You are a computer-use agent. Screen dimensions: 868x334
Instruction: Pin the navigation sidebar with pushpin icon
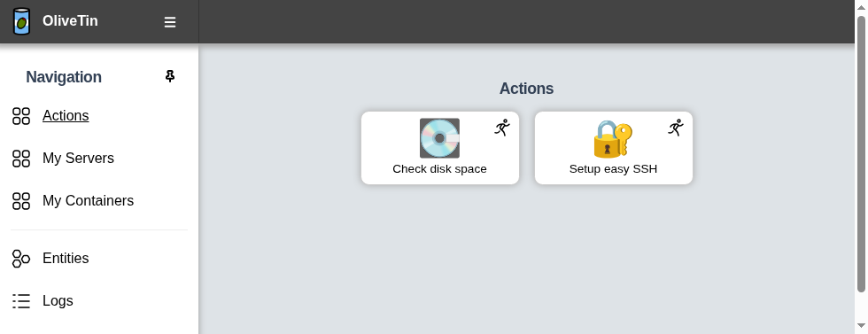click(x=170, y=76)
